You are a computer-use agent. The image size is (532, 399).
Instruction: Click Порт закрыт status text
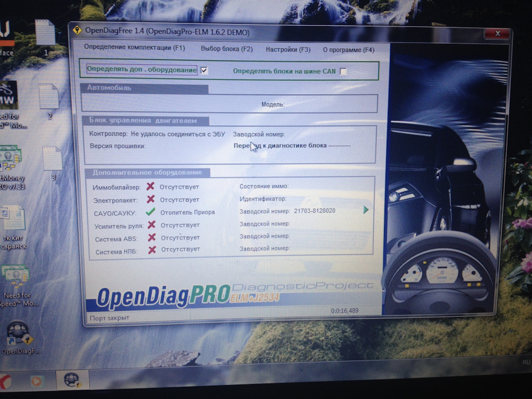click(x=109, y=318)
